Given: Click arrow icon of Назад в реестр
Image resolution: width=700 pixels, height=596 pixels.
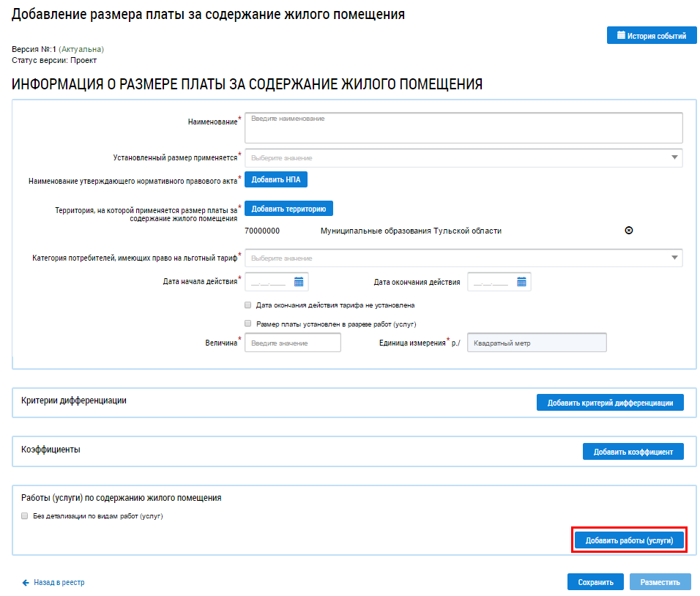Looking at the screenshot, I should (26, 583).
